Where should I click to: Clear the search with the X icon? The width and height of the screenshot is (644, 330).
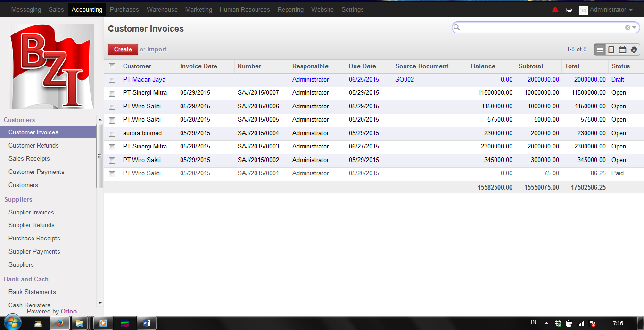click(627, 27)
